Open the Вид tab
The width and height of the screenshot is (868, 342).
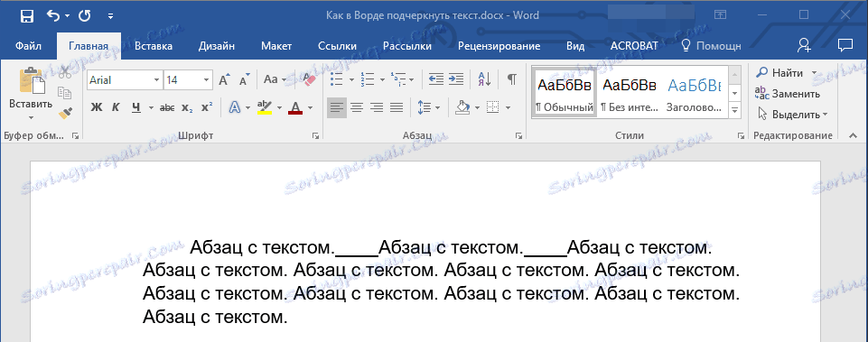click(575, 46)
